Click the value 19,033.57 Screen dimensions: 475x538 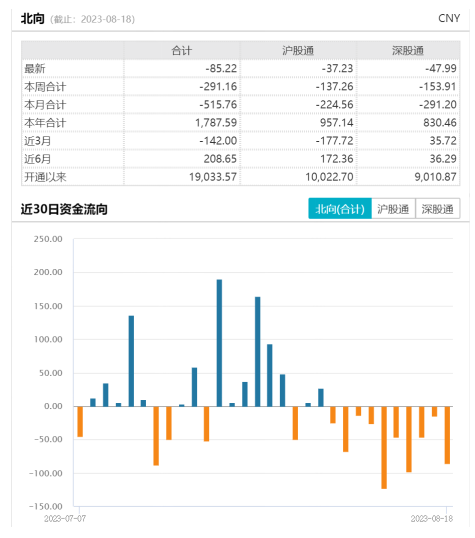click(213, 177)
